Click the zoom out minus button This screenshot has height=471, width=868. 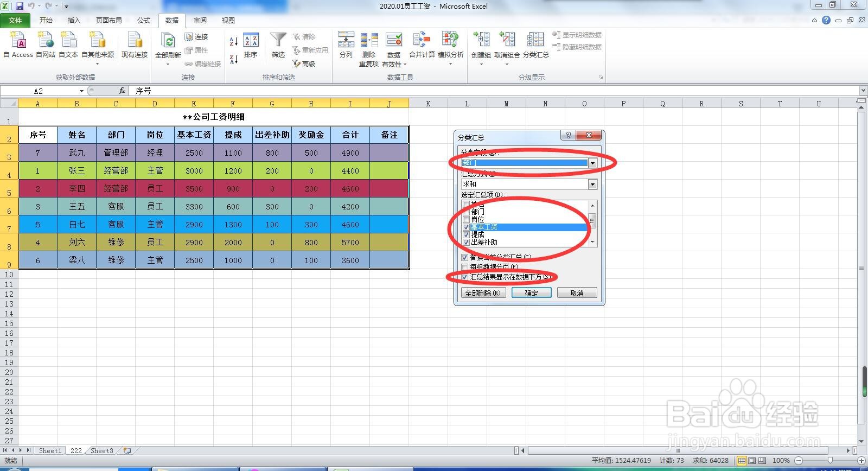click(798, 460)
